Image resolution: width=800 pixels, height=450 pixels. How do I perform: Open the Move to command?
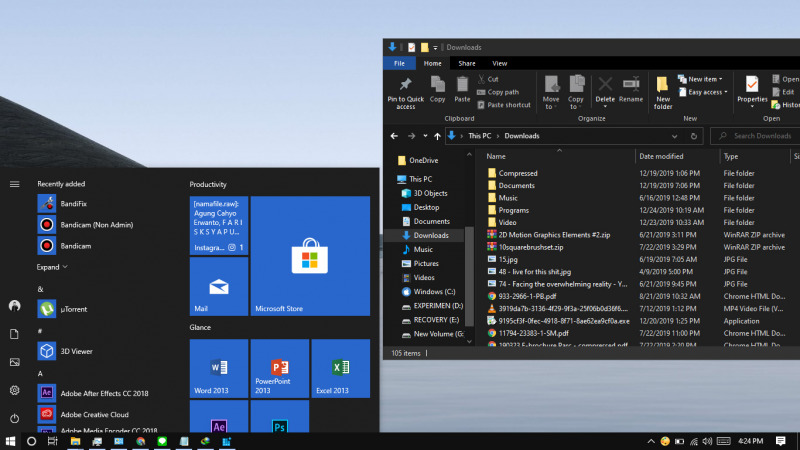pos(551,93)
